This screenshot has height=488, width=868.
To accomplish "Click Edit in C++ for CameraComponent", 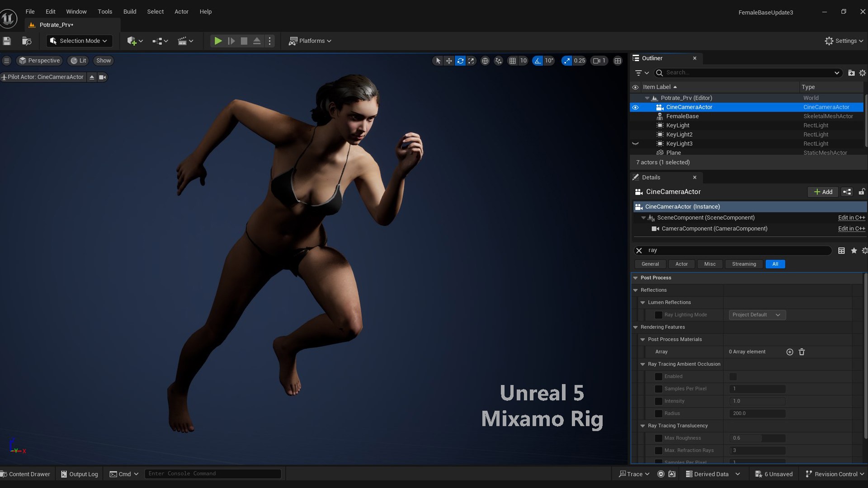I will [x=851, y=229].
